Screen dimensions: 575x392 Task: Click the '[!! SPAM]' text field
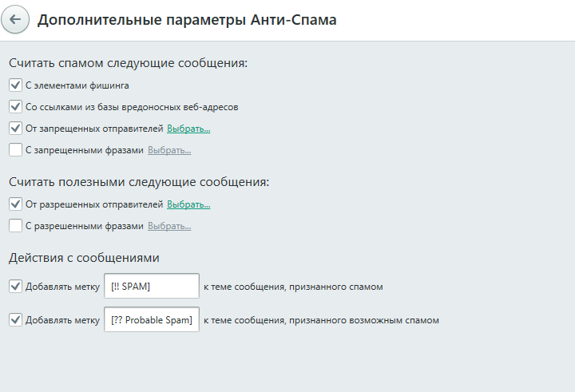coord(152,286)
